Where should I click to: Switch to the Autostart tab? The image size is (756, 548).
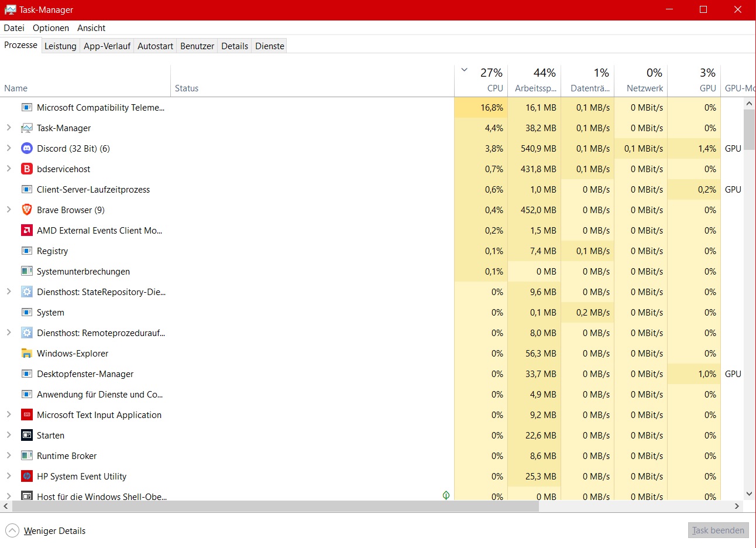coord(155,46)
